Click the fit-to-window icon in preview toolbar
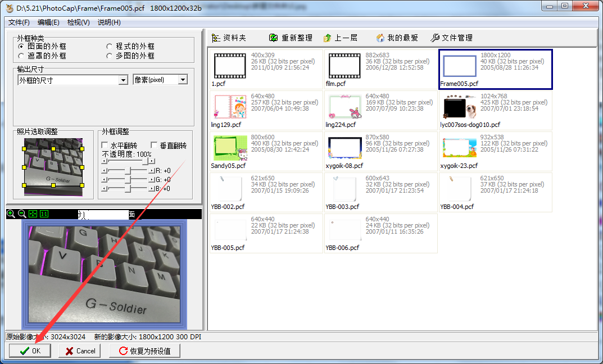The height and width of the screenshot is (364, 603). point(33,213)
